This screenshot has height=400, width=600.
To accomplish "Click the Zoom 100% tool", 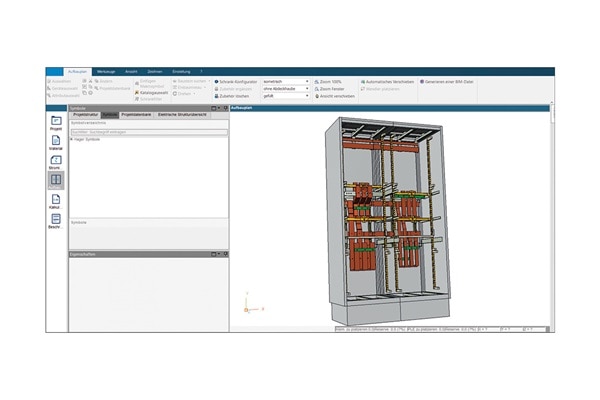I will click(331, 81).
